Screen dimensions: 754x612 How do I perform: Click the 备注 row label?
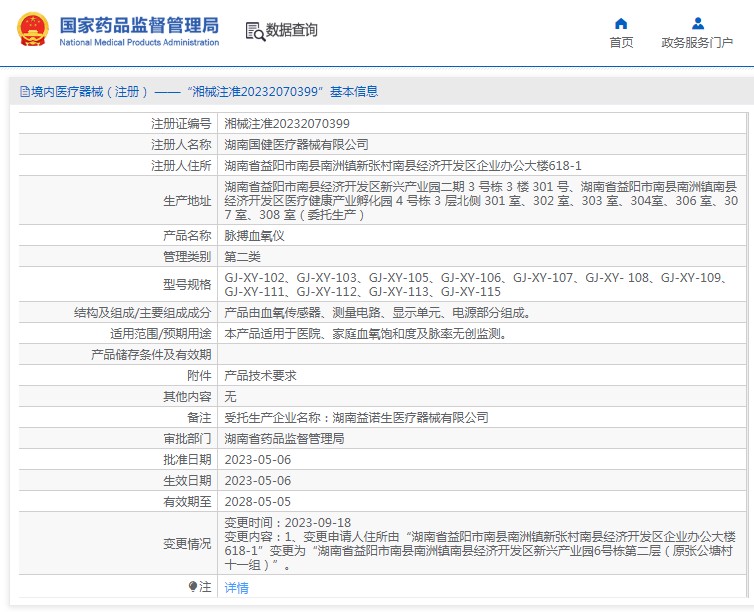199,417
